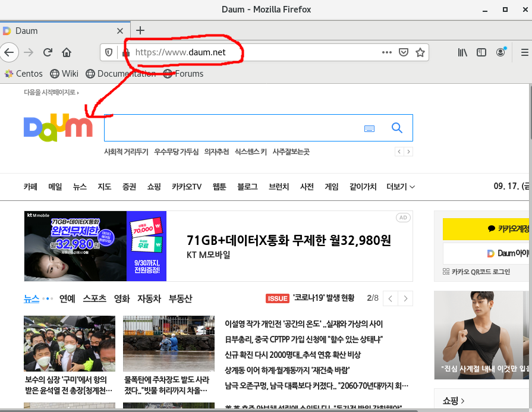Go to previous issue with left arrow
532x412 pixels.
point(391,298)
